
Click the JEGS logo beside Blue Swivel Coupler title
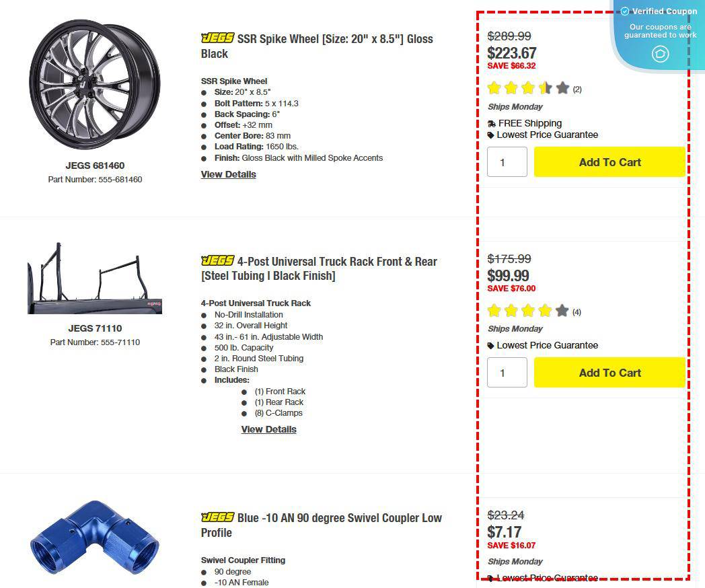(217, 517)
